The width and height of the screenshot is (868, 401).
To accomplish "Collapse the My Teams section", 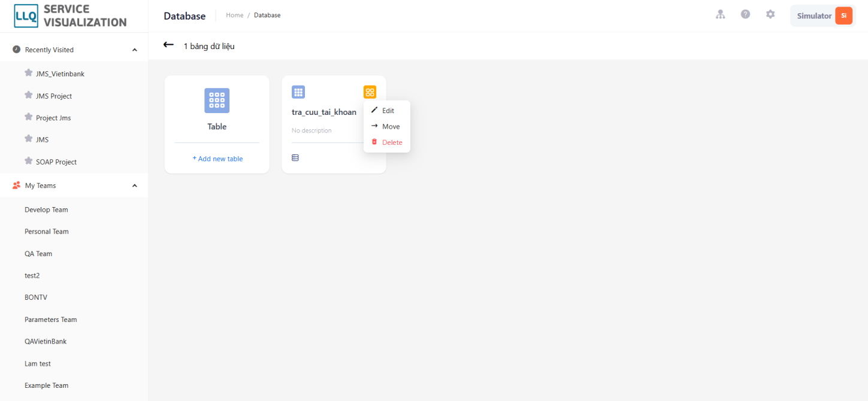I will pyautogui.click(x=134, y=186).
